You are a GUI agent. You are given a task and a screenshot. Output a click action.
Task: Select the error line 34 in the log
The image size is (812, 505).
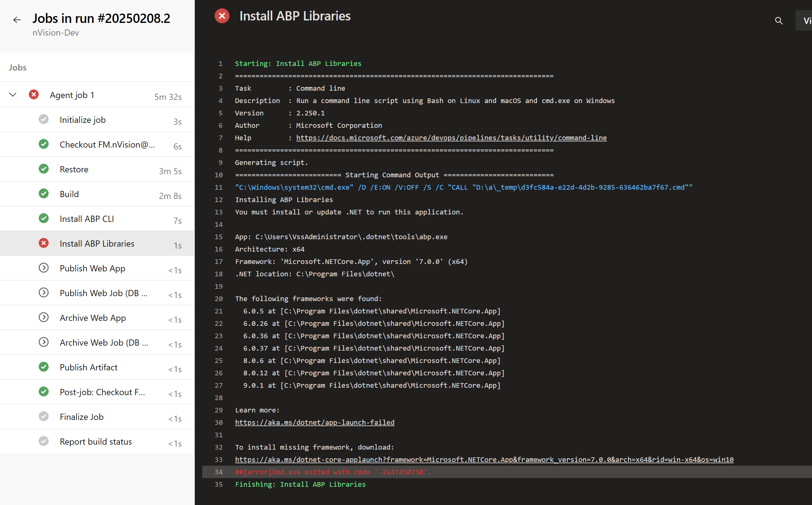click(x=333, y=472)
